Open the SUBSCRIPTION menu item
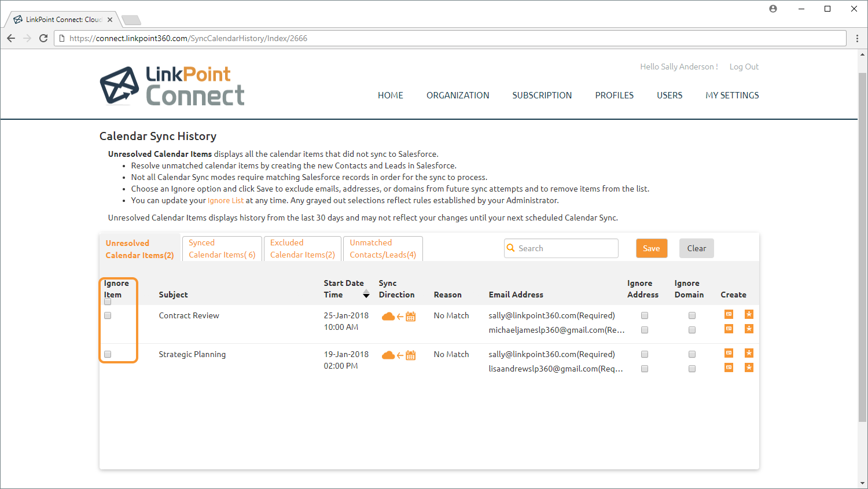Screen dimensions: 868x489 (x=542, y=95)
